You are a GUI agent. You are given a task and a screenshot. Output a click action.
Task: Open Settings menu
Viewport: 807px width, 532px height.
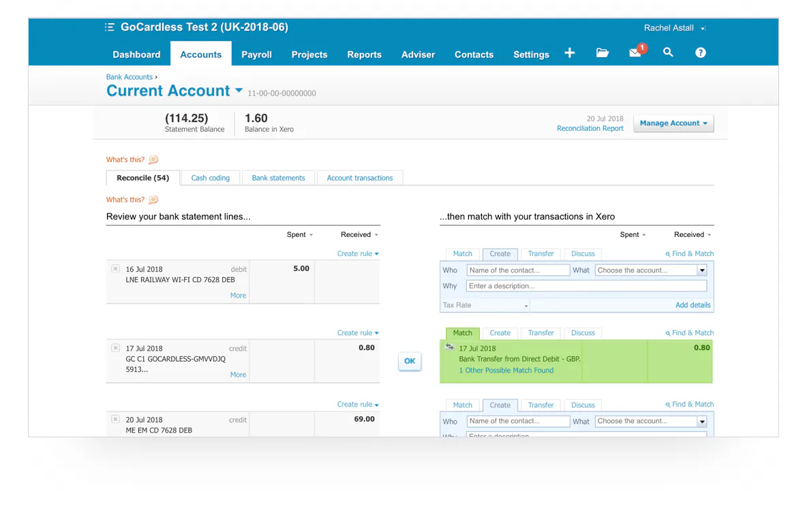531,54
